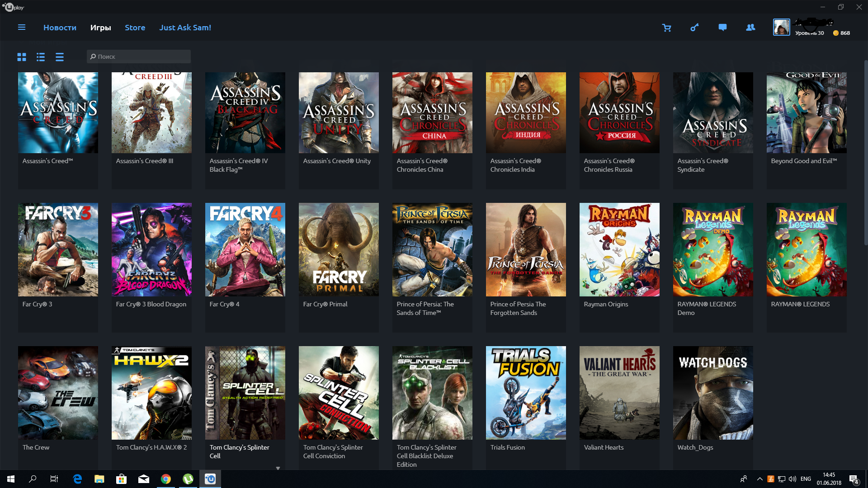Show hidden system tray icons
The image size is (868, 488).
point(760,479)
